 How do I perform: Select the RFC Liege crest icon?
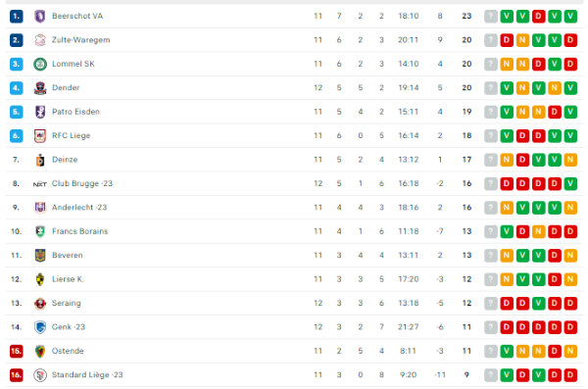[40, 136]
